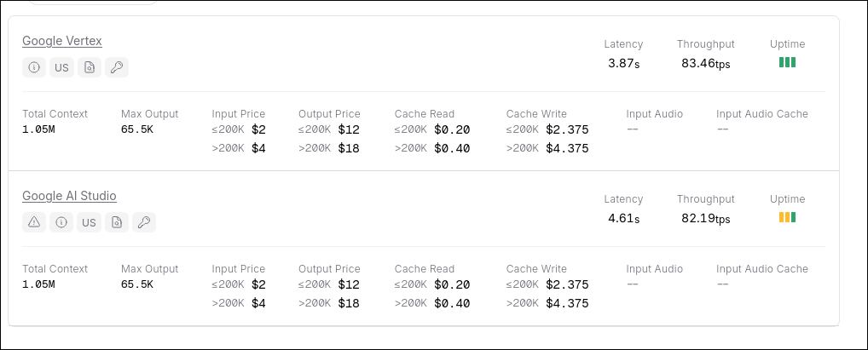
Task: Click the green uptime bars for Google Vertex
Action: coord(787,62)
